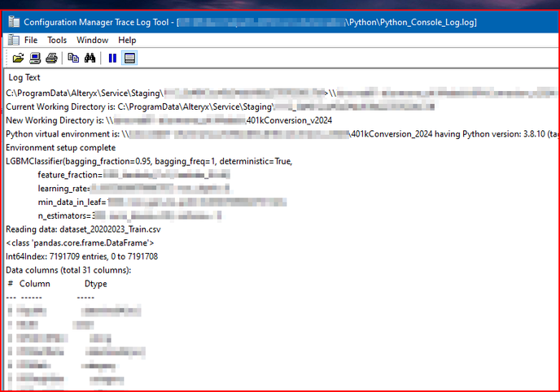Pause log updates with the Pause icon
The width and height of the screenshot is (560, 392).
[112, 58]
